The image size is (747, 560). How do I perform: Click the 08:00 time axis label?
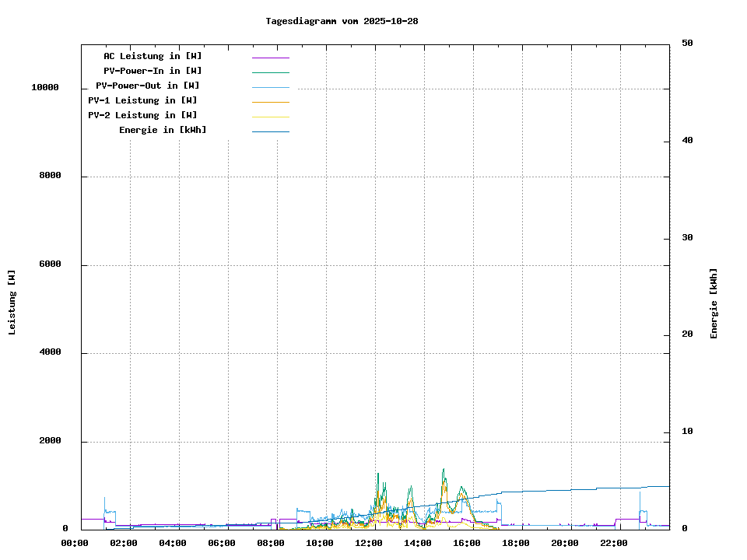pyautogui.click(x=271, y=543)
